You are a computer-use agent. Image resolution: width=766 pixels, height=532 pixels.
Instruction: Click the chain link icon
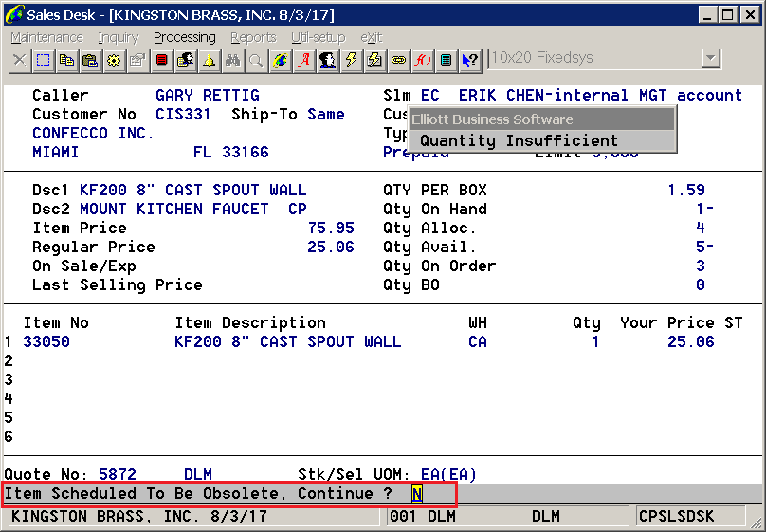398,61
